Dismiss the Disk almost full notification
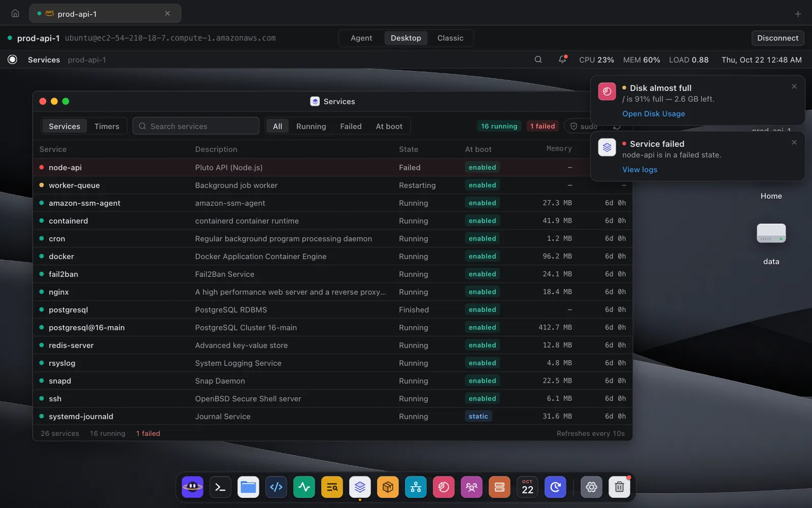The height and width of the screenshot is (508, 812). (794, 87)
